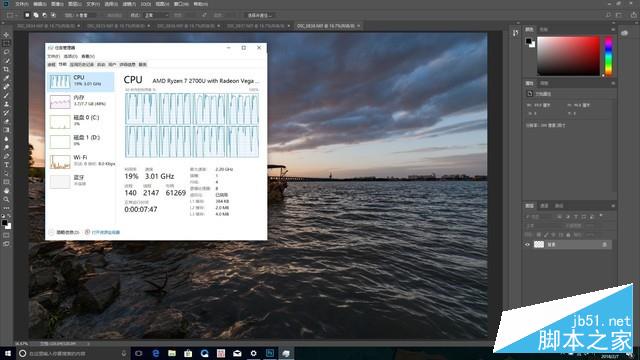Select the Eraser tool
This screenshot has width=640, height=360.
(x=6, y=121)
